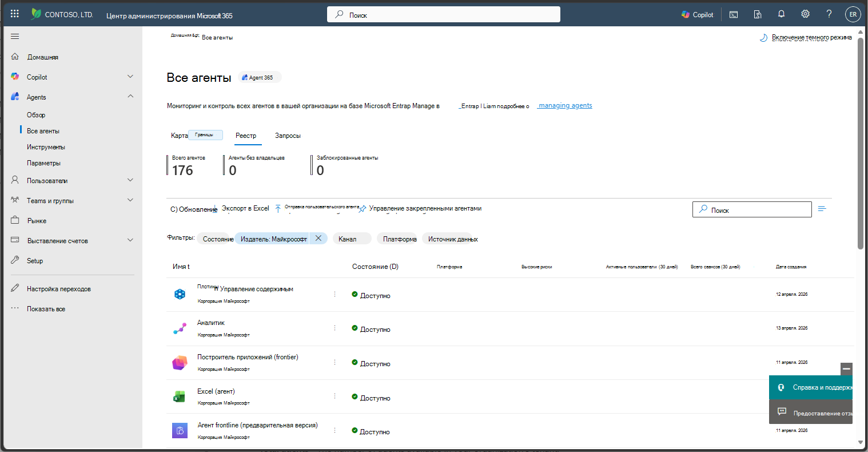The image size is (868, 452).
Task: Expand the Выставление счетов section
Action: click(x=130, y=240)
